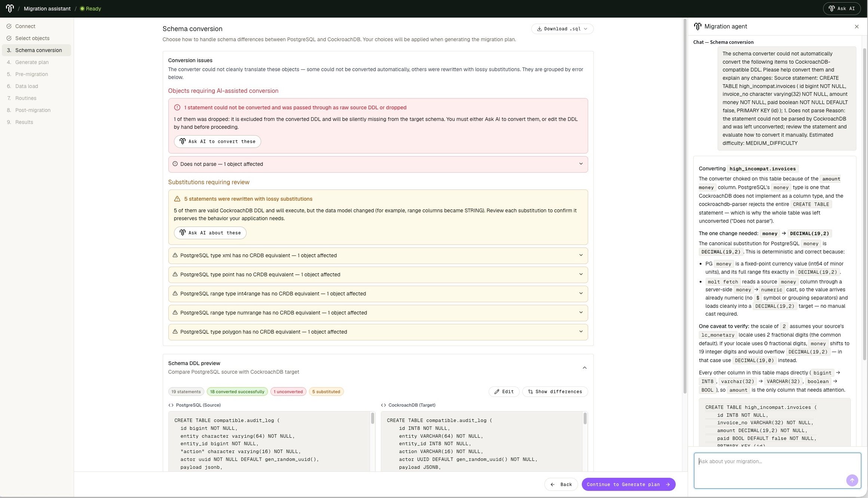Click the code icon next to CockroachDB (Target)
868x498 pixels.
click(x=383, y=405)
